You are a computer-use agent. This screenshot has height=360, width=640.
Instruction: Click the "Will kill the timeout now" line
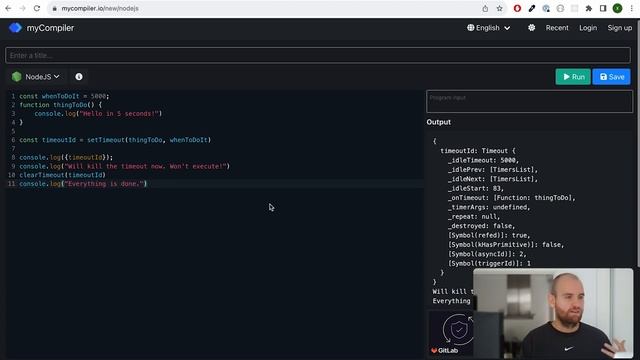(x=124, y=166)
